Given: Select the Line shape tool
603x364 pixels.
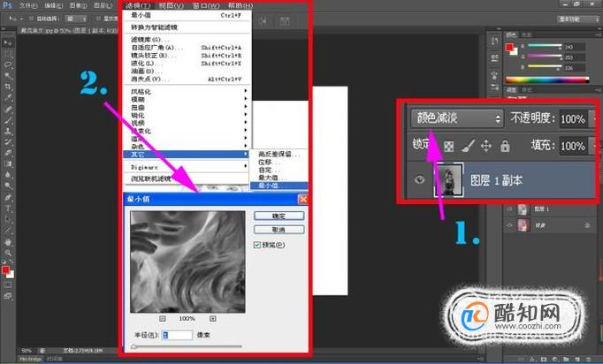Looking at the screenshot, I should coord(8,231).
